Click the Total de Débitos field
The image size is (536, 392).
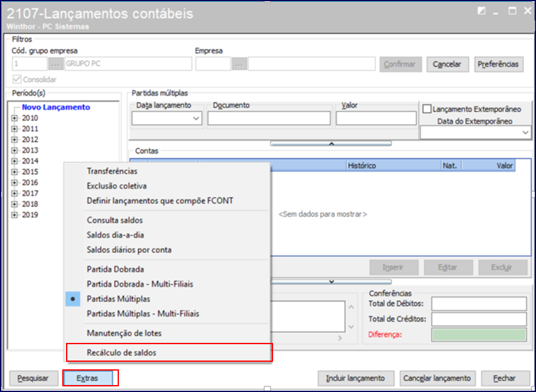479,303
